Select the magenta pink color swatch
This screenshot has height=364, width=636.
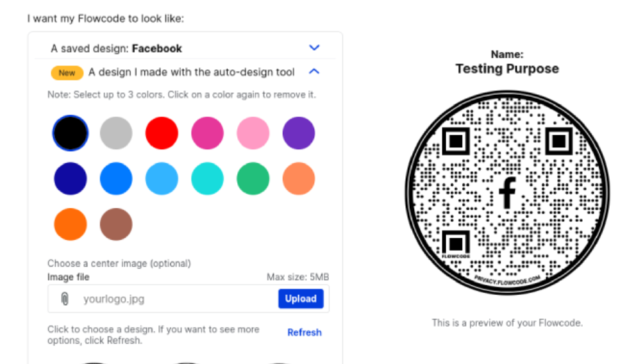point(207,133)
